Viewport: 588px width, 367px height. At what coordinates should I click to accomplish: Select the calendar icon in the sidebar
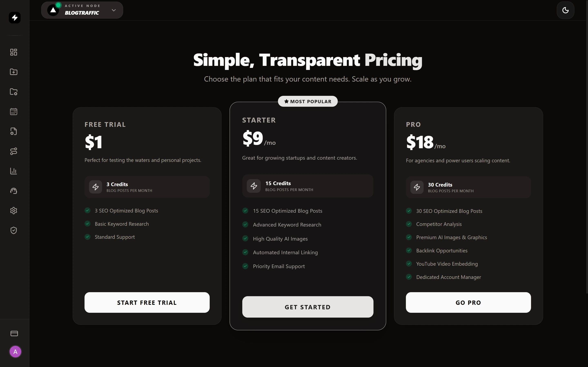click(x=14, y=111)
